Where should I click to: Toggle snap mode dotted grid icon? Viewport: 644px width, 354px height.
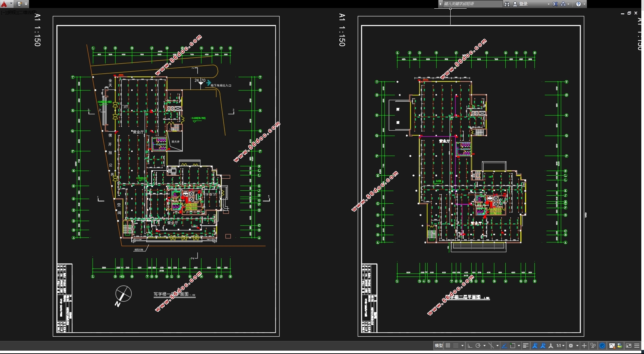point(456,346)
